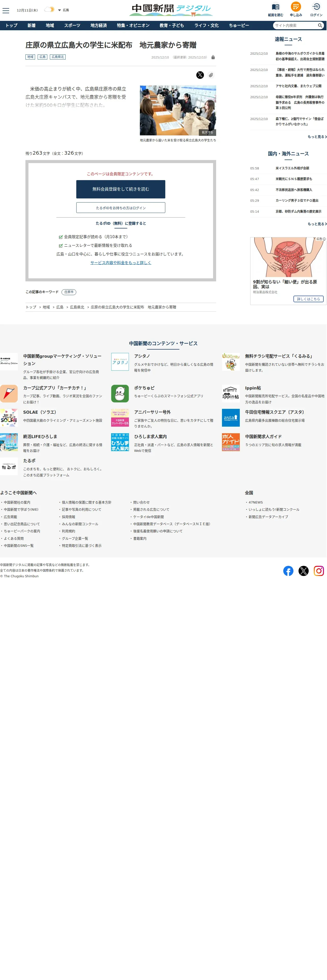Click 詳しくはこちら ad button
Image resolution: width=327 pixels, height=980 pixels.
pos(308,299)
